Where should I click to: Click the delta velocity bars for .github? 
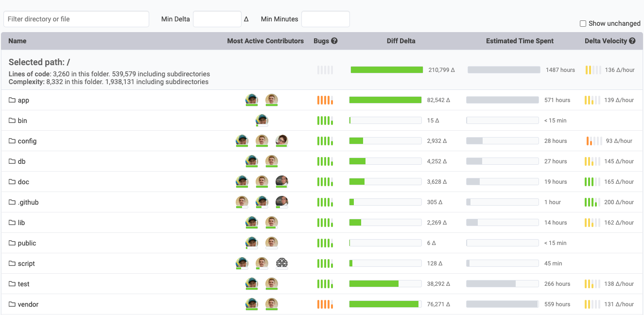tap(591, 202)
